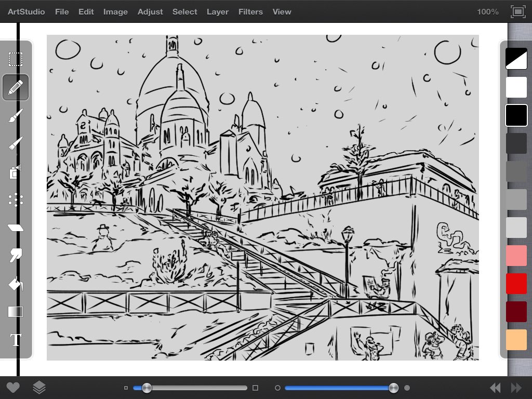532x399 pixels.
Task: Open the File menu
Action: (x=62, y=12)
